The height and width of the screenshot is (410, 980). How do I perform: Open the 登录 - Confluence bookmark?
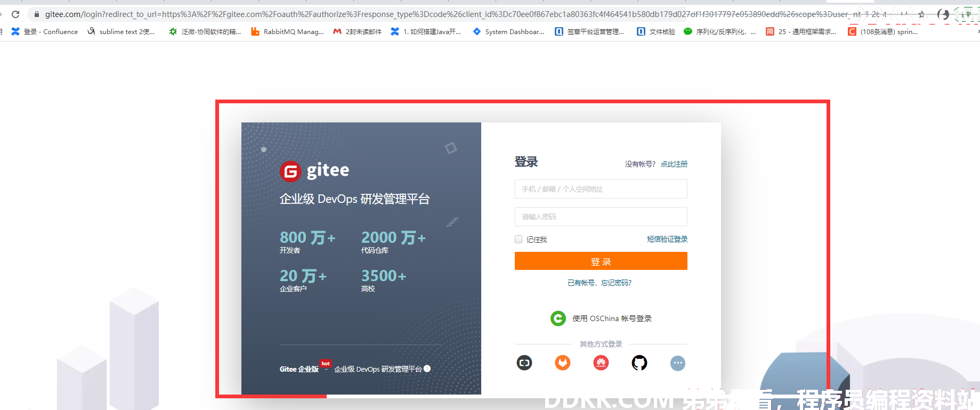(x=45, y=31)
